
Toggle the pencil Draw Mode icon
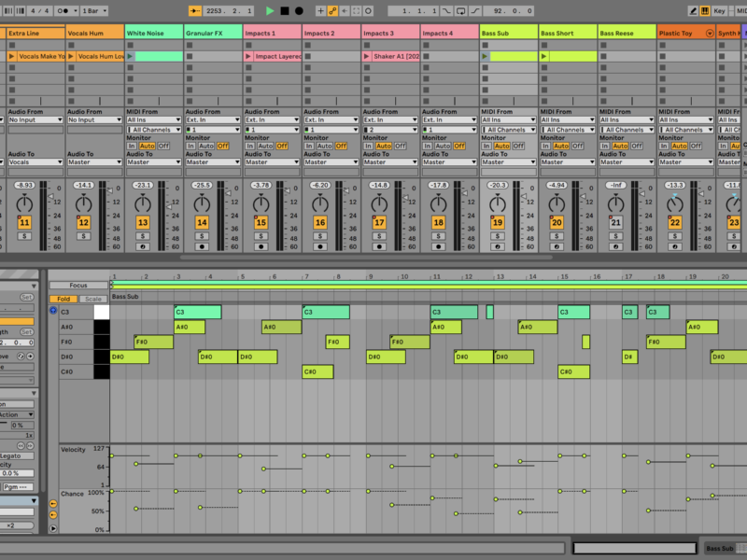pos(693,10)
